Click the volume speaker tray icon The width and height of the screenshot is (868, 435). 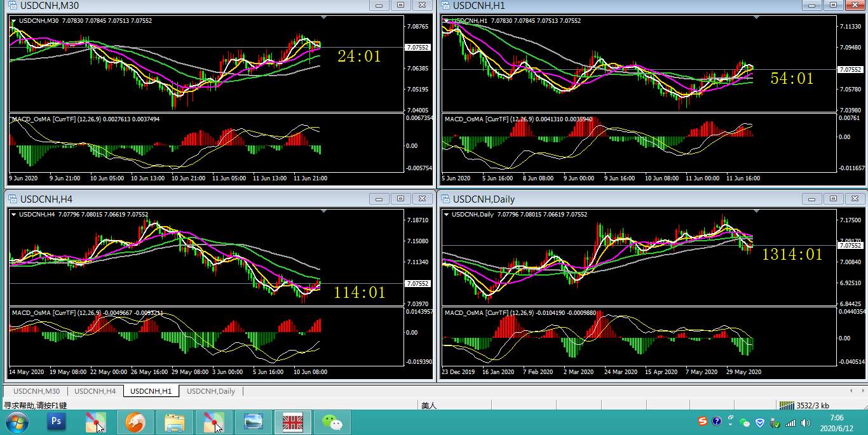pos(806,422)
